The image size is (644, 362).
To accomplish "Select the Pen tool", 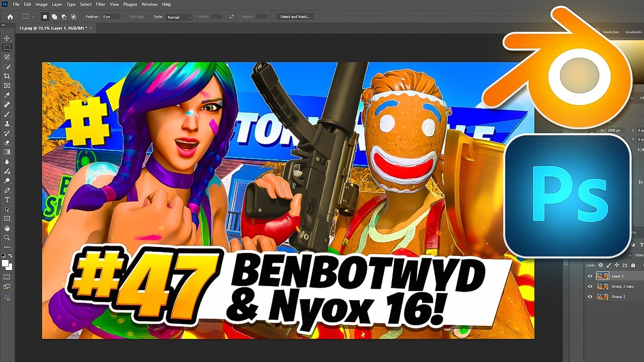I will click(x=7, y=191).
